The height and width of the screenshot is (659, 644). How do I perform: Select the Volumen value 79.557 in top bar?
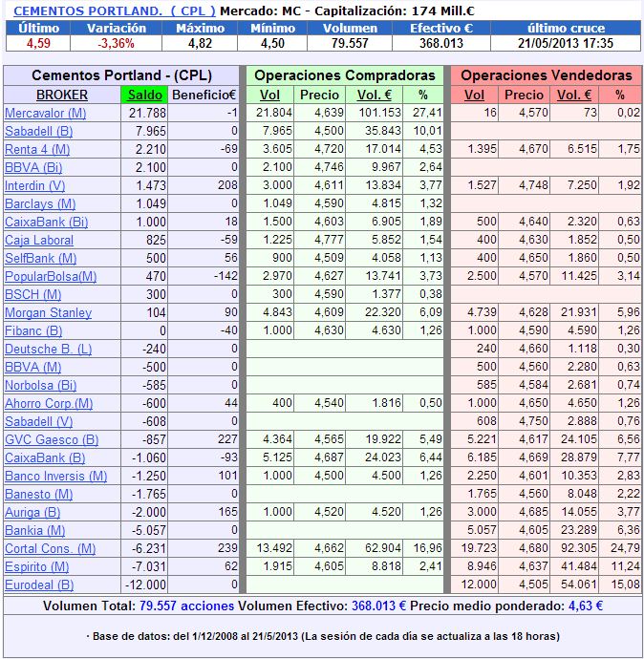tap(350, 43)
